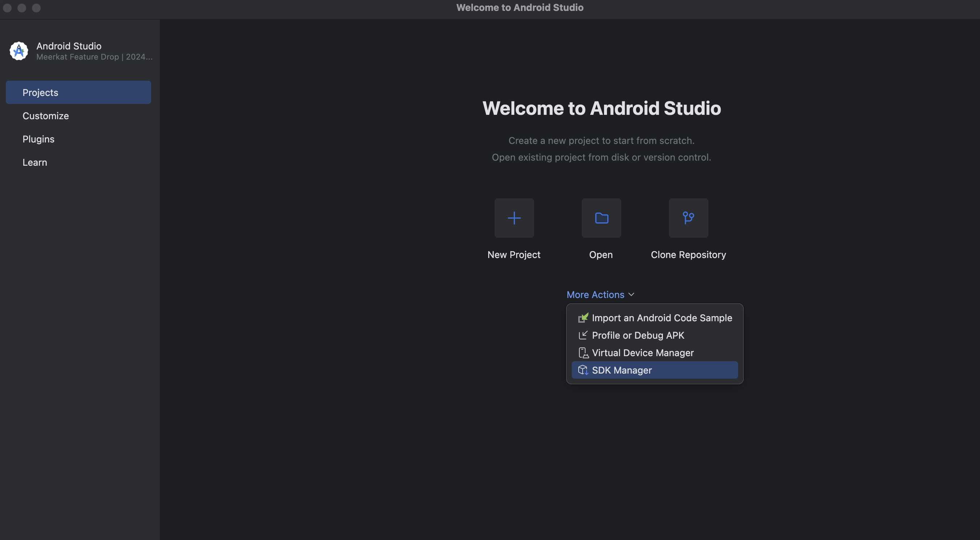
Task: Click the More Actions chevron arrow
Action: pos(632,295)
